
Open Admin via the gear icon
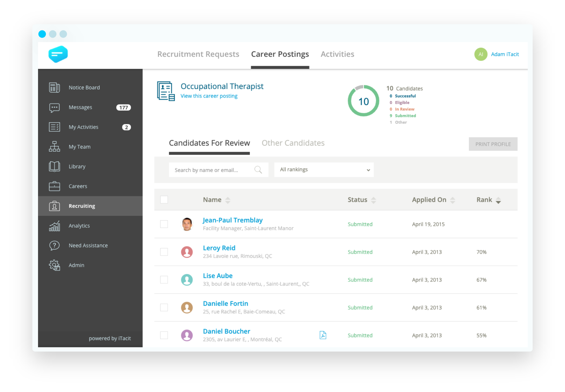pyautogui.click(x=54, y=265)
